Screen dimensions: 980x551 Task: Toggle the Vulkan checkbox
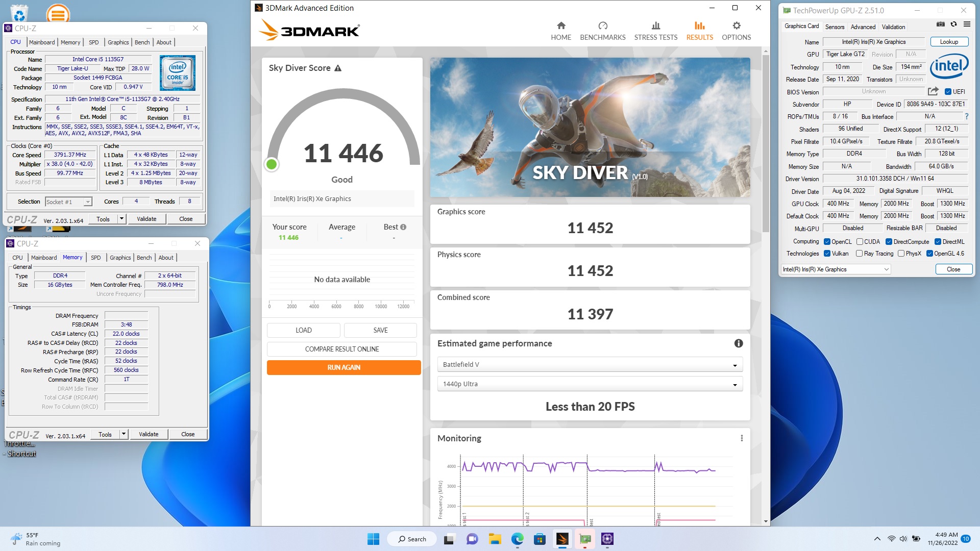pyautogui.click(x=827, y=254)
